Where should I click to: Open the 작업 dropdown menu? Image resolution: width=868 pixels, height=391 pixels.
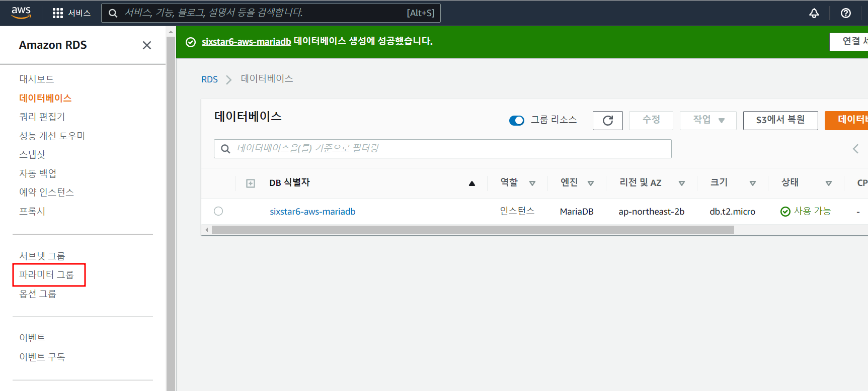[x=707, y=120]
